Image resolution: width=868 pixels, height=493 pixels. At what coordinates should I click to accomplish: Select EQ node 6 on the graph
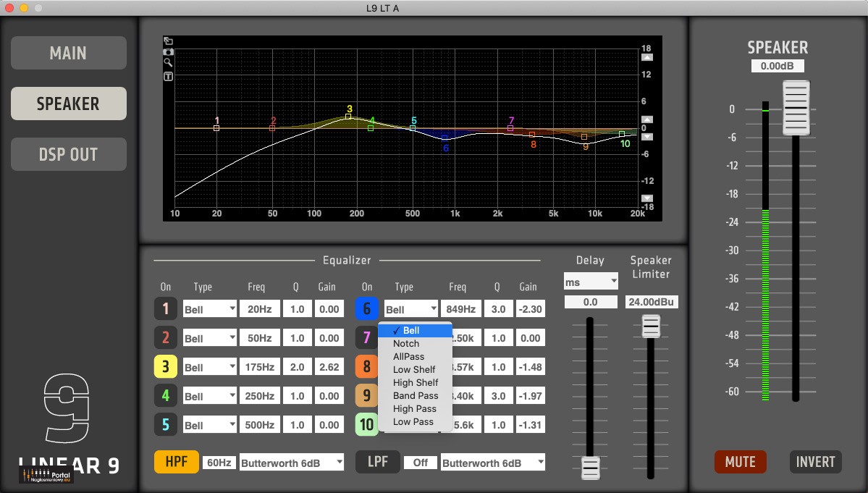[444, 138]
